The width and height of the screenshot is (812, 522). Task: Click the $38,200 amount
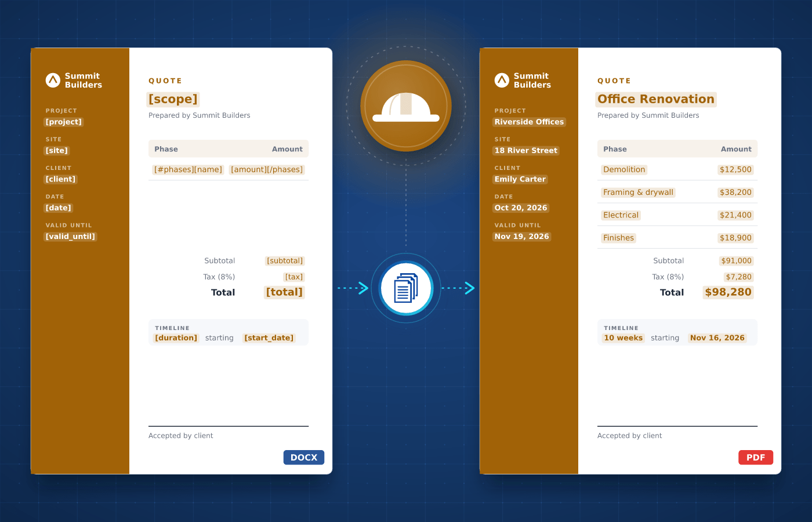point(735,193)
